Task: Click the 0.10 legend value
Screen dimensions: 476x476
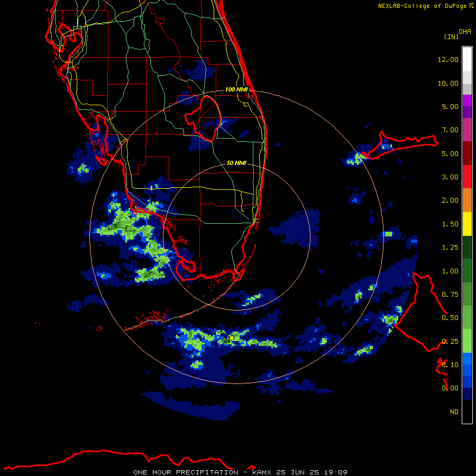Action: click(x=450, y=365)
